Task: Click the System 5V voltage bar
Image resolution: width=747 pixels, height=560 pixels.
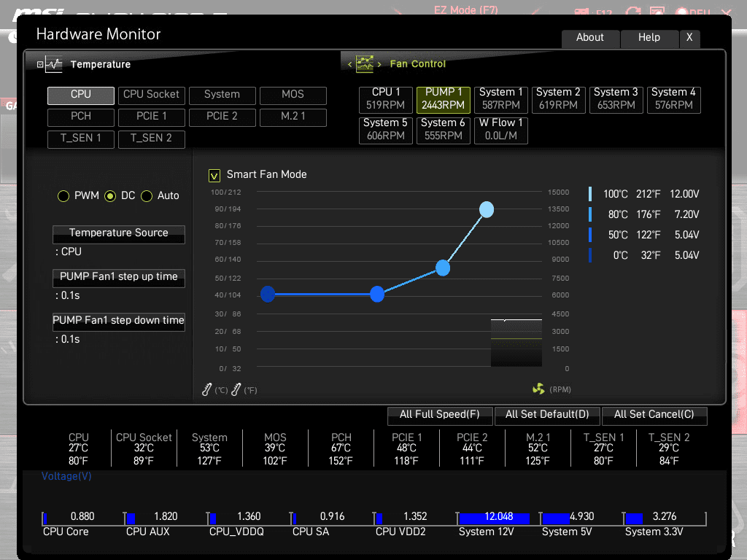Action: pyautogui.click(x=556, y=518)
